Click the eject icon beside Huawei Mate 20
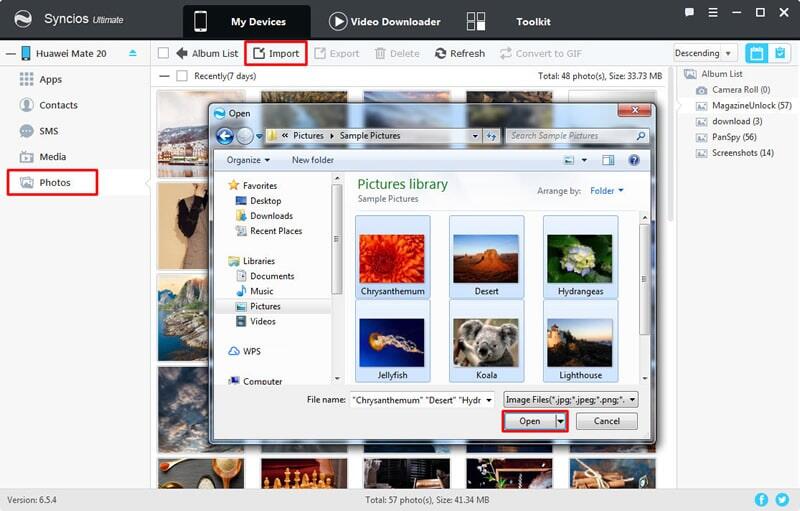 click(x=133, y=53)
